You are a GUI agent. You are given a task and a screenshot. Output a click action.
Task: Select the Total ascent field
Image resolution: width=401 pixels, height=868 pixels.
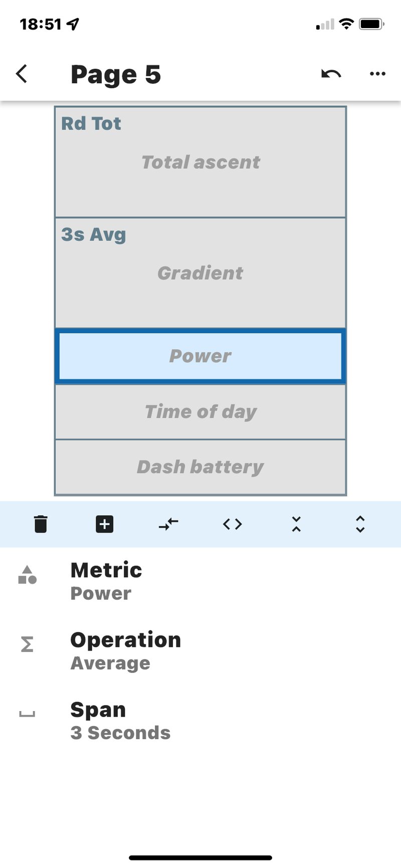coord(200,162)
